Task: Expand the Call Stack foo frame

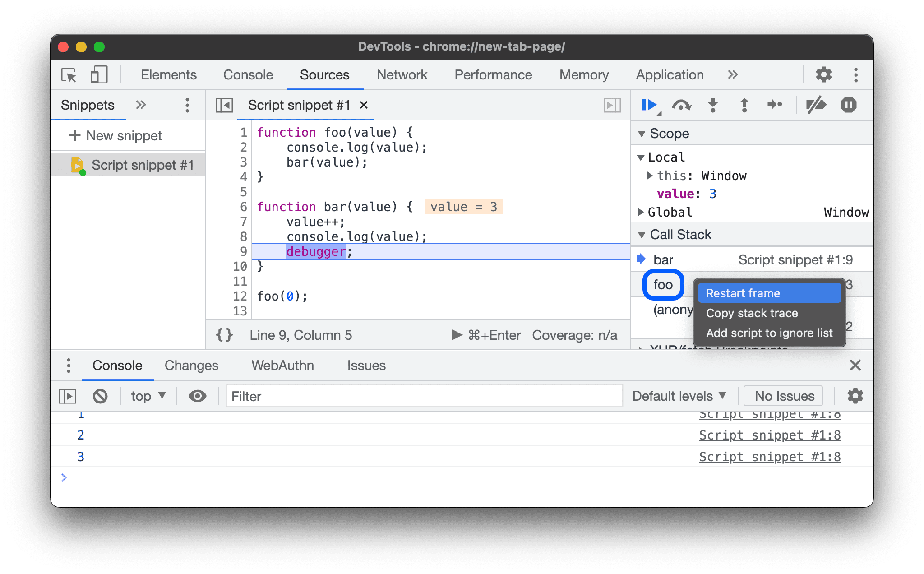Action: (x=663, y=284)
